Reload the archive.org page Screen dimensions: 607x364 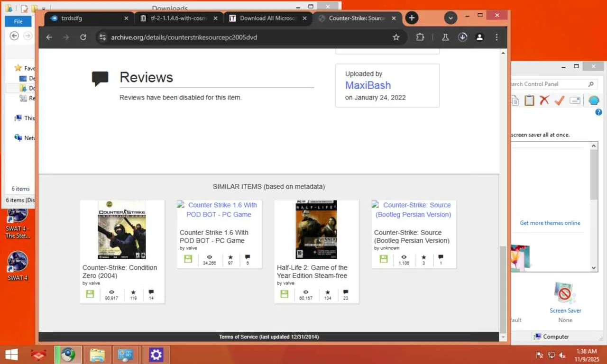tap(83, 37)
